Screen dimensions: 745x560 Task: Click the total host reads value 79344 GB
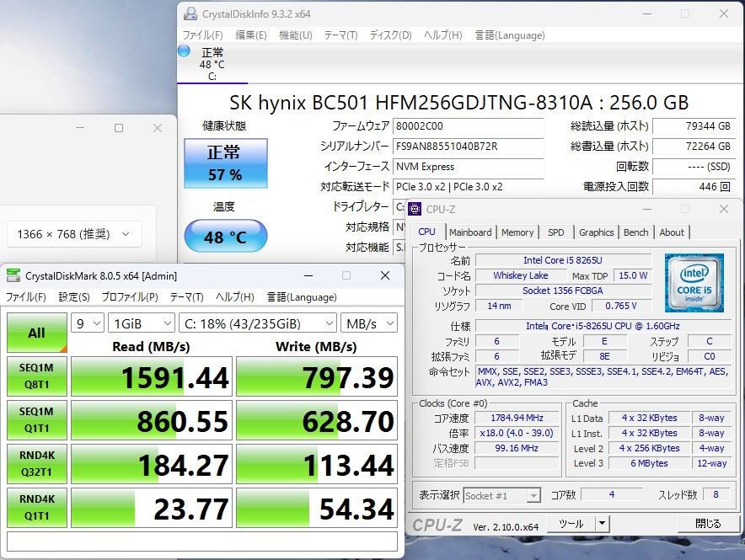pyautogui.click(x=694, y=126)
